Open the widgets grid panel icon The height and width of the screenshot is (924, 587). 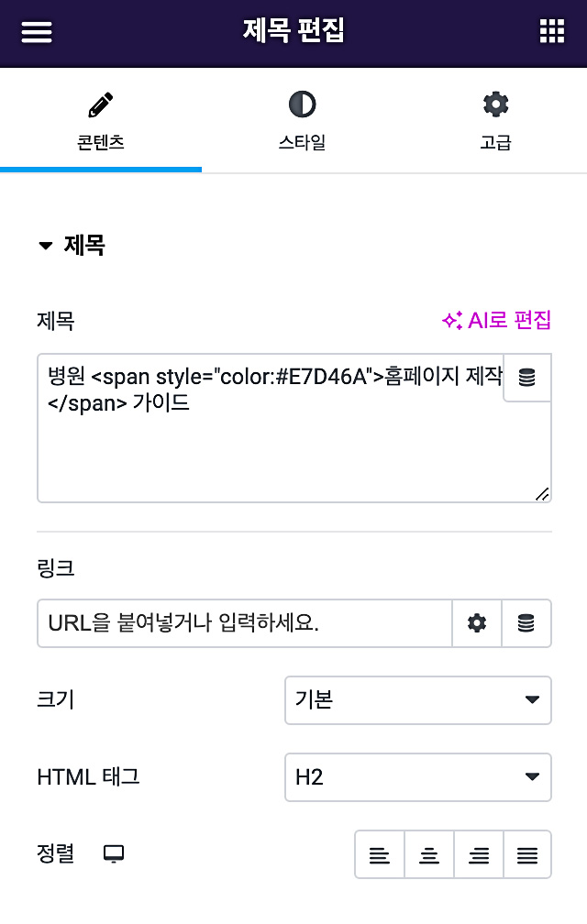552,31
